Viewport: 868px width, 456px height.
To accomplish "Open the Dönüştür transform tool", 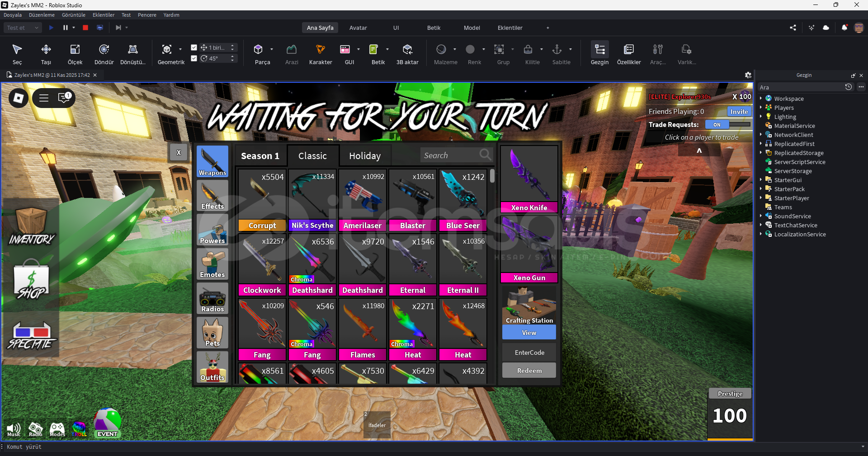I will [x=133, y=54].
